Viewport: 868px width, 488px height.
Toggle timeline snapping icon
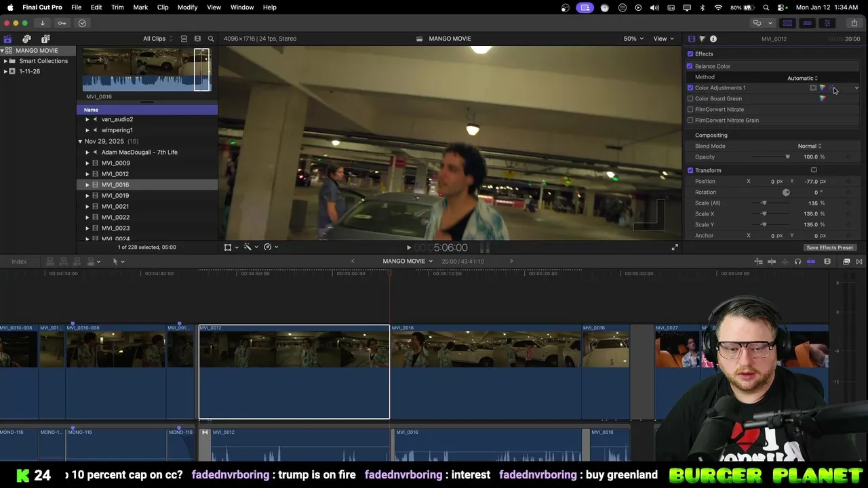click(811, 262)
